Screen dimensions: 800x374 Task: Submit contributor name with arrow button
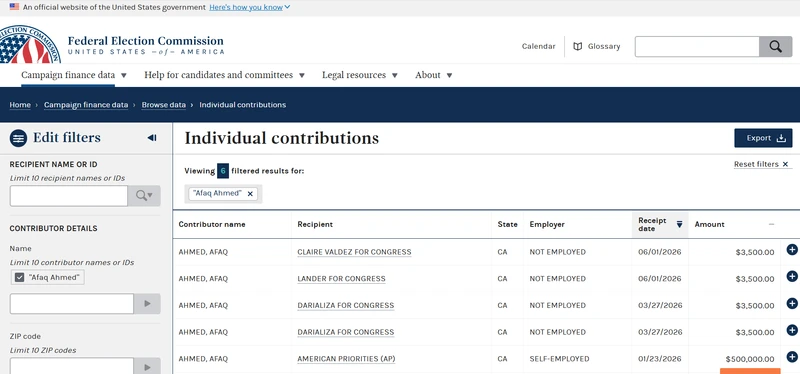click(x=147, y=304)
